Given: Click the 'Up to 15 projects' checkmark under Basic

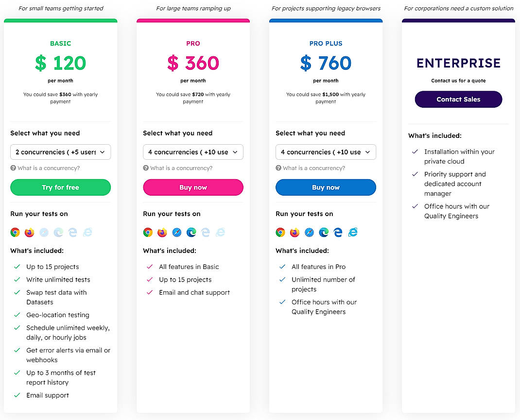Looking at the screenshot, I should [x=17, y=267].
